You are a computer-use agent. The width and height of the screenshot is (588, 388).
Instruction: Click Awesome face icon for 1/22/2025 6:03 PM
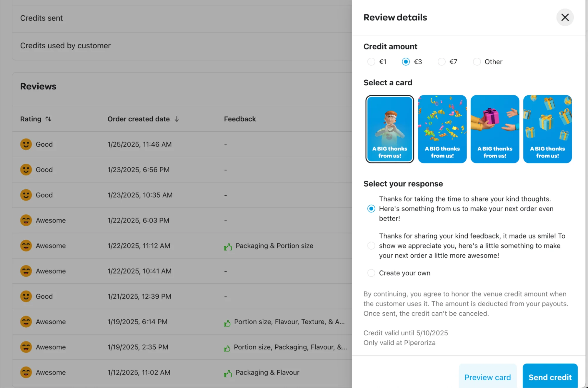26,220
